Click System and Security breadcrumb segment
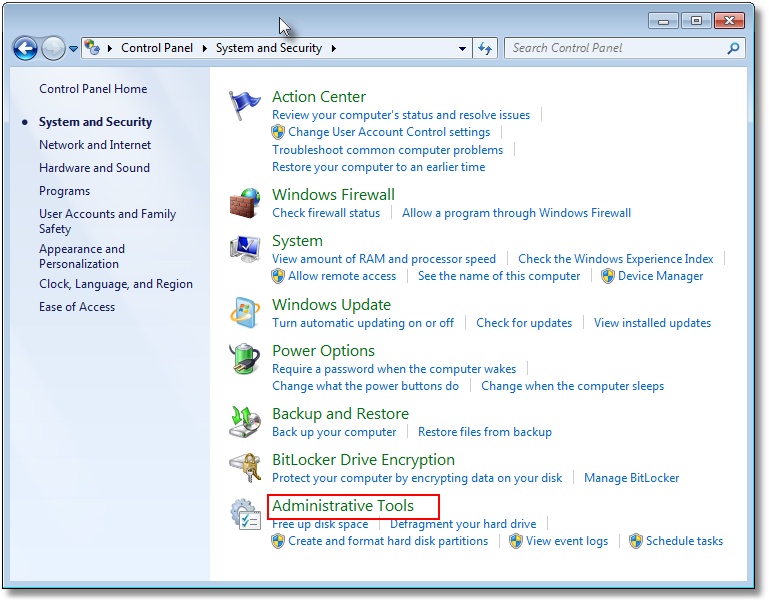Image resolution: width=769 pixels, height=603 pixels. pyautogui.click(x=269, y=48)
